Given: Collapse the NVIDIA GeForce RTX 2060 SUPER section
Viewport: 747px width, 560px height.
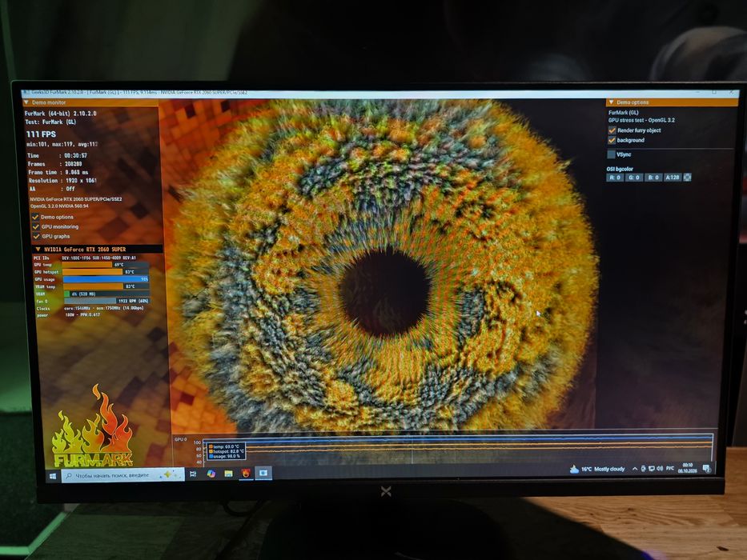Looking at the screenshot, I should coord(38,249).
